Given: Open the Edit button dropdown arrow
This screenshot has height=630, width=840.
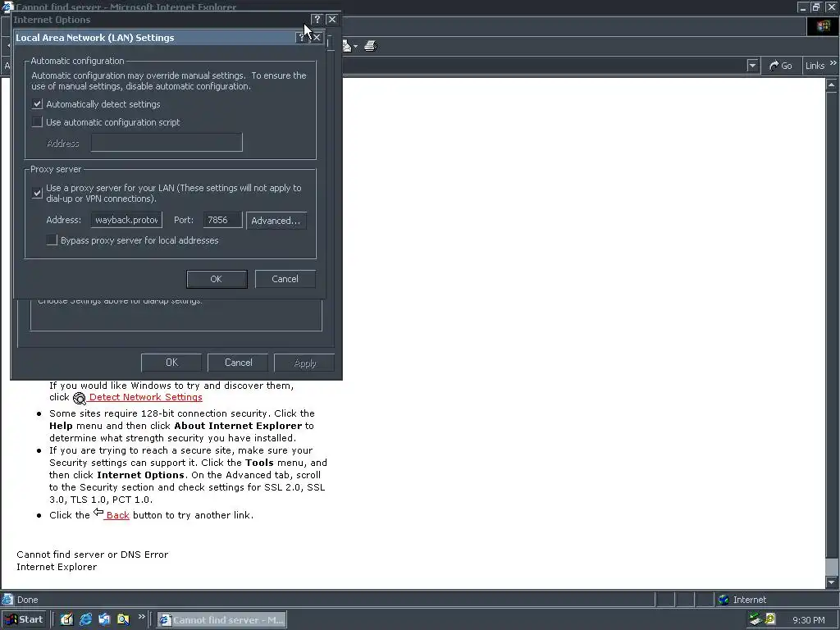Looking at the screenshot, I should (356, 47).
